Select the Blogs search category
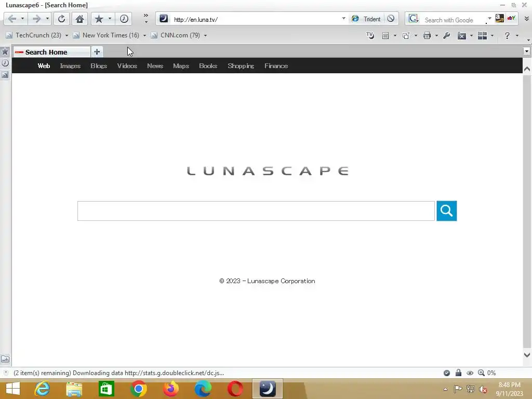Screen dimensions: 532x399 point(99,66)
